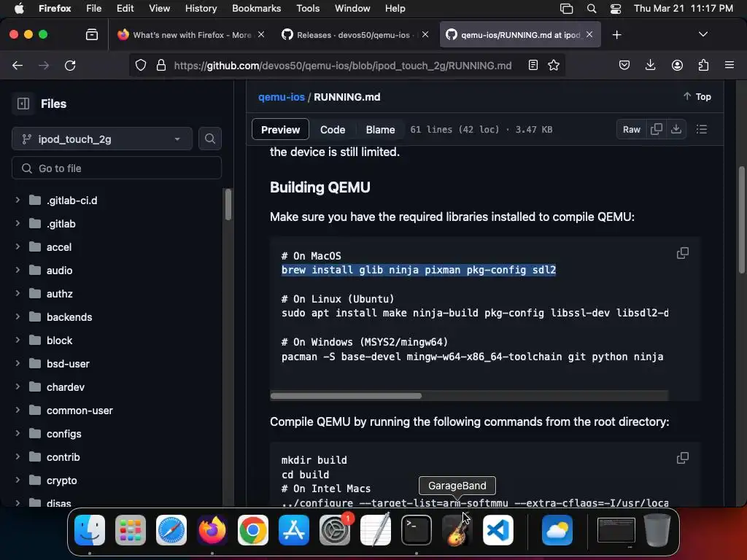Expand the accel folder
Screen dimensions: 747x560
pyautogui.click(x=18, y=246)
